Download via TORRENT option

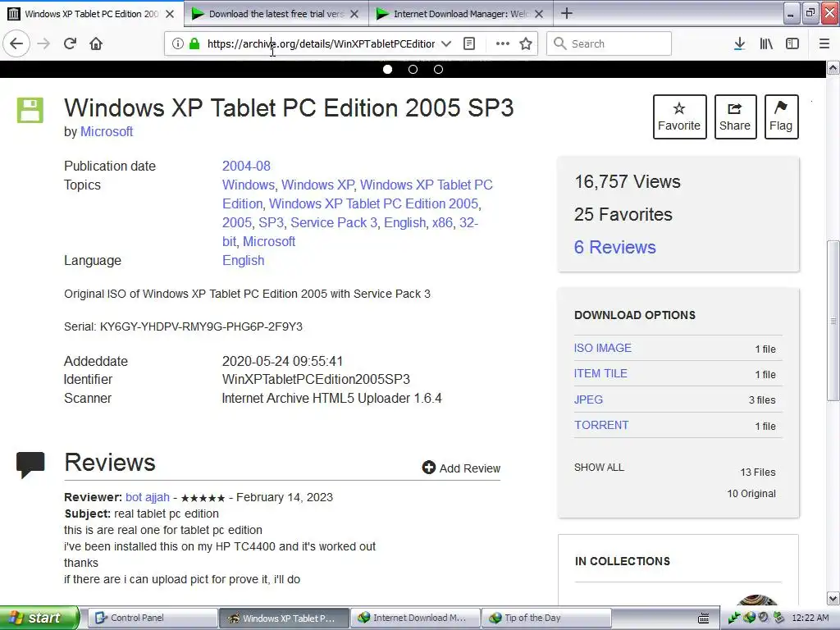601,426
